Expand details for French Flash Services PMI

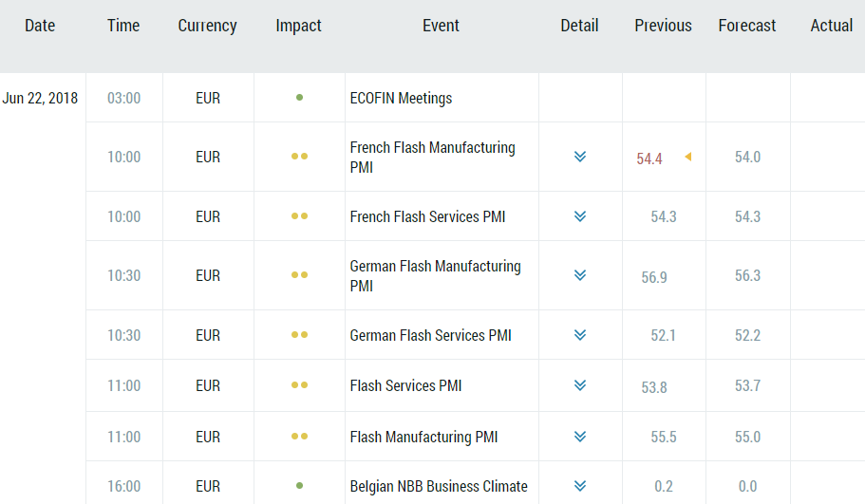(579, 216)
